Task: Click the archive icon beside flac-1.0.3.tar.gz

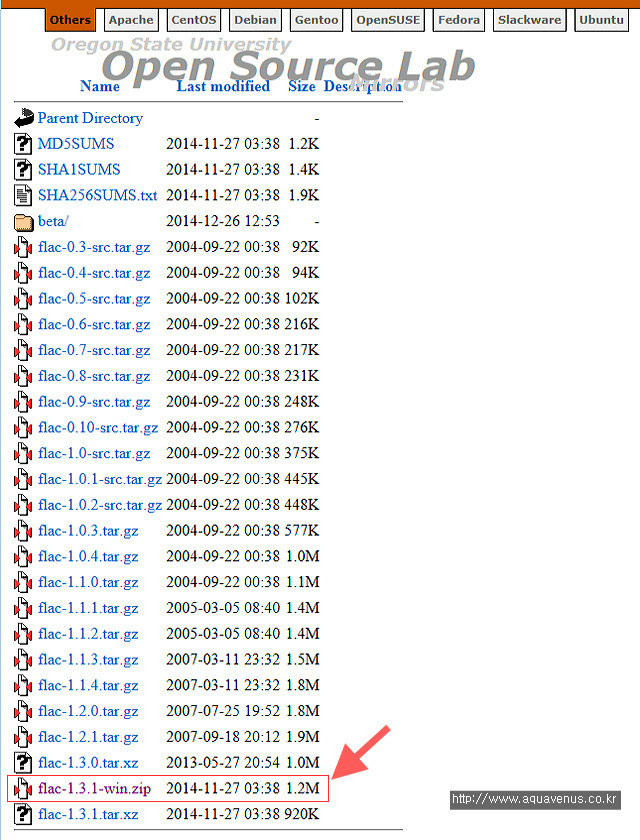Action: [22, 531]
